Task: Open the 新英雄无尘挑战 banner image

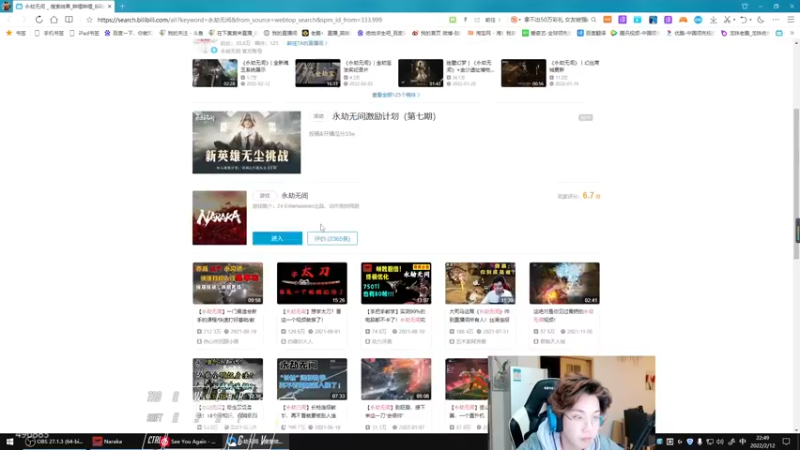Action: [246, 142]
